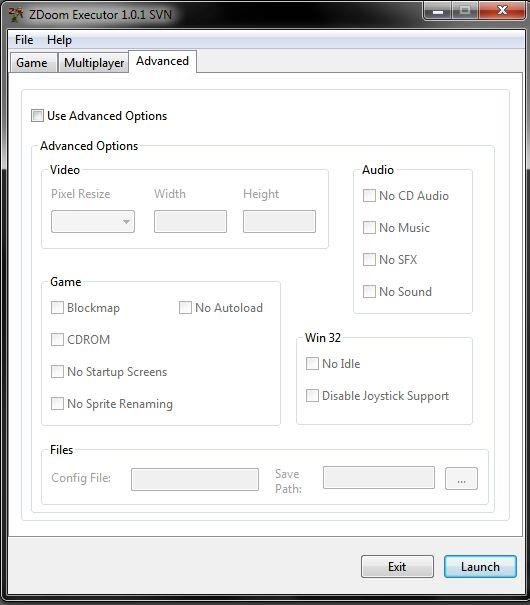This screenshot has height=605, width=530.
Task: Click the "Advanced Options" group title
Action: pos(89,146)
